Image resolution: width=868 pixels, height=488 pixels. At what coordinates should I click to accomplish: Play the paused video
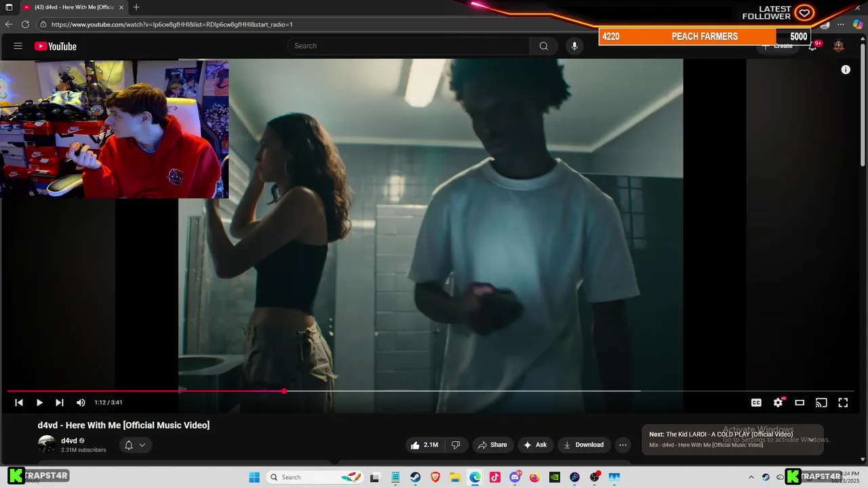[39, 403]
